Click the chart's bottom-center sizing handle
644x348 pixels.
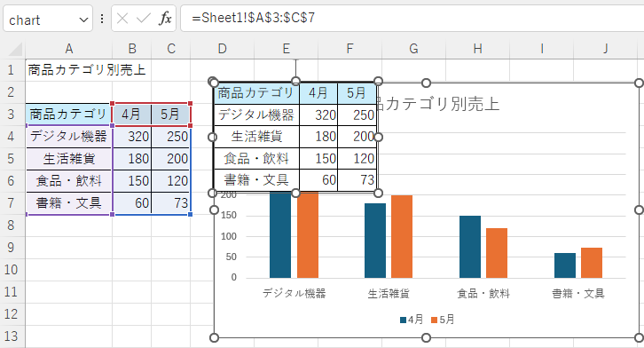click(x=427, y=337)
